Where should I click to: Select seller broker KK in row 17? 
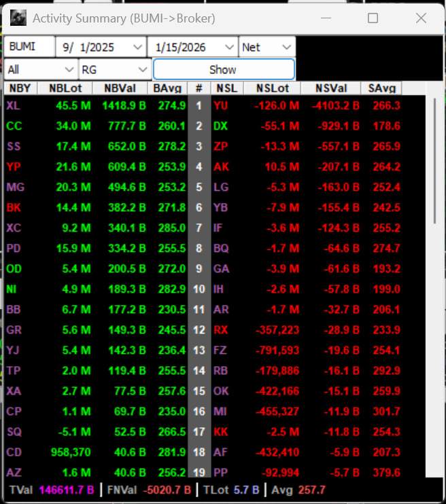pos(221,432)
